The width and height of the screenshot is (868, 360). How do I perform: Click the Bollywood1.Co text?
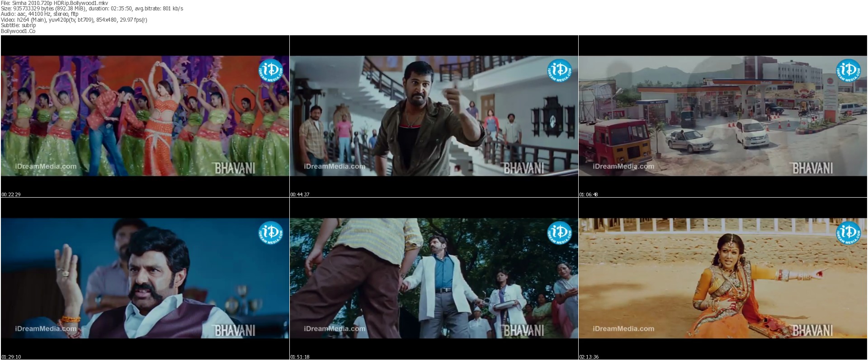tap(18, 31)
